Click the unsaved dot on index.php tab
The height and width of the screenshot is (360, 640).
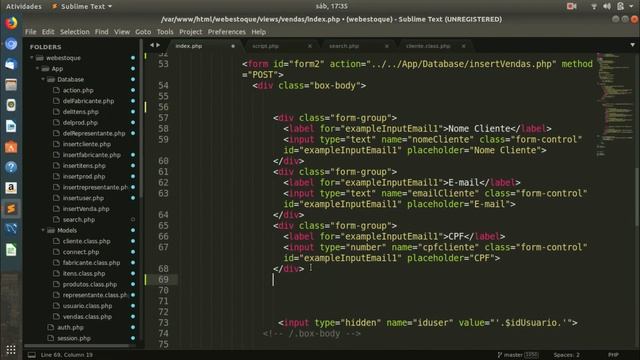pyautogui.click(x=233, y=46)
